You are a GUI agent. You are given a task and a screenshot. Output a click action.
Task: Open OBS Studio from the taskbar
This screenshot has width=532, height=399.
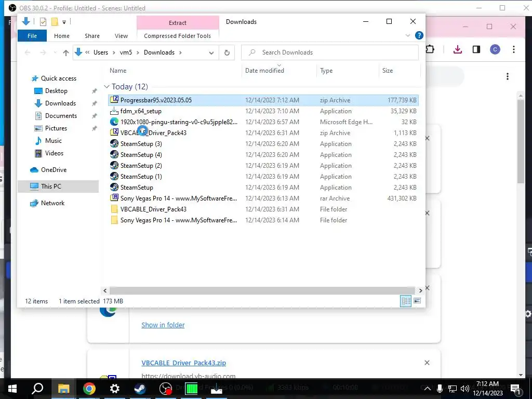point(166,389)
